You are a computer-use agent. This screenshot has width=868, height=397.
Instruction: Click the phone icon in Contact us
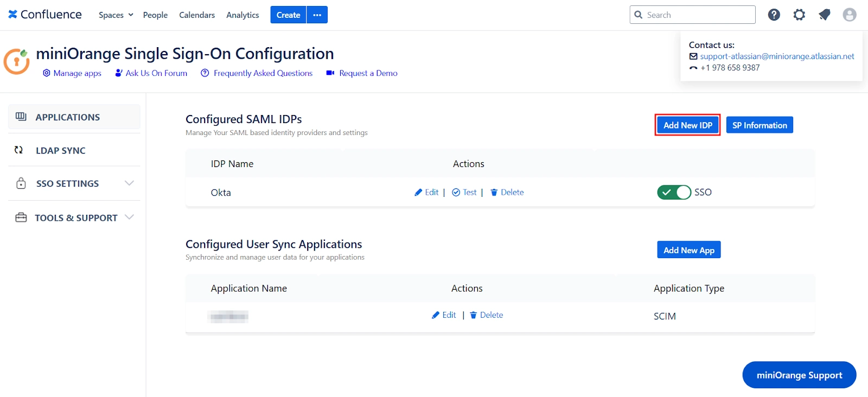tap(693, 68)
